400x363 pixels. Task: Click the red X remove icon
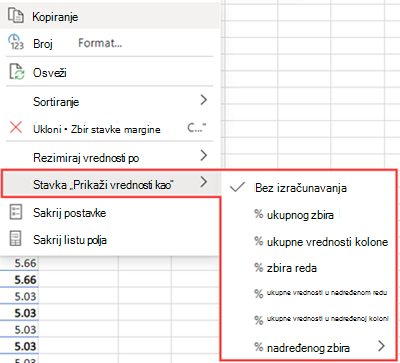click(16, 127)
